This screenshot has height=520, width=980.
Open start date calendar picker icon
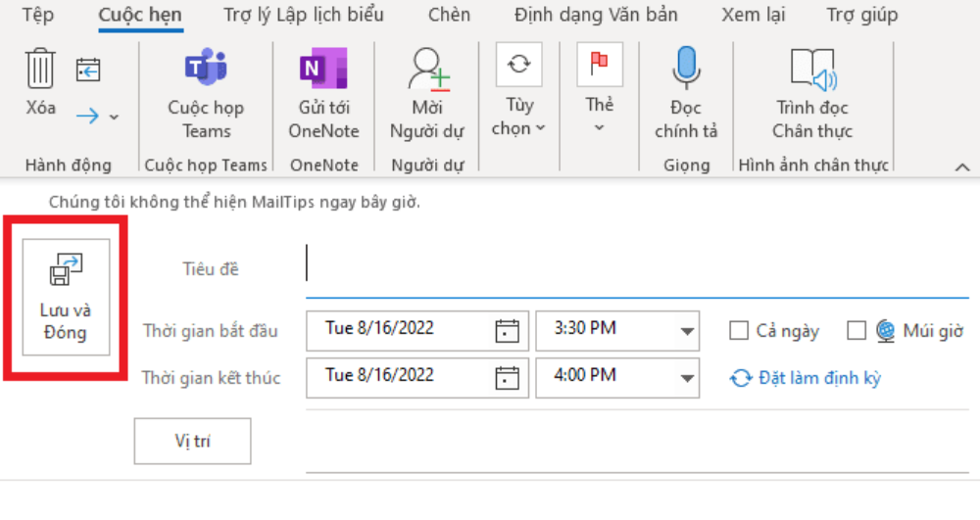pyautogui.click(x=507, y=331)
